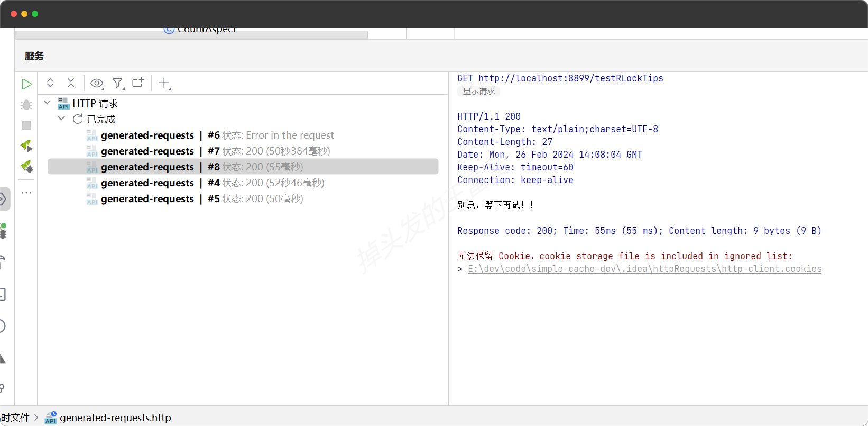Click the Profiler leaf-bug icon
Image resolution: width=868 pixels, height=426 pixels.
(26, 167)
